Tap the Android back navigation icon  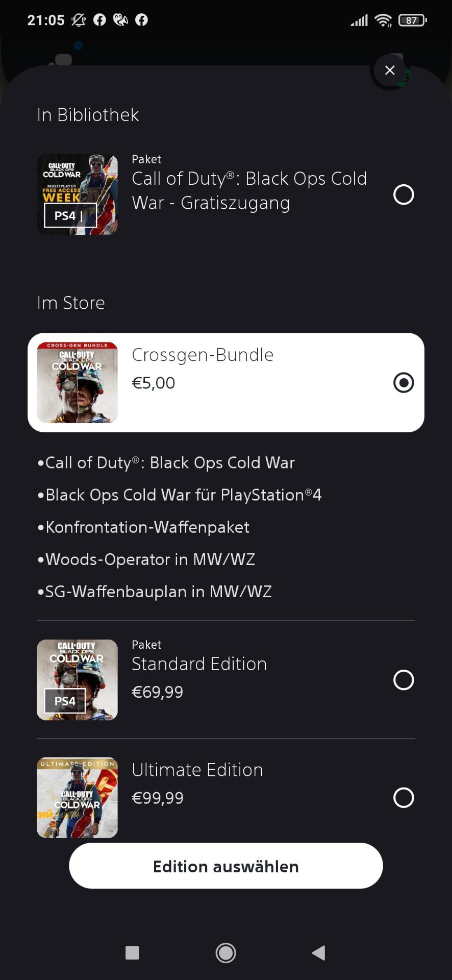pyautogui.click(x=319, y=952)
